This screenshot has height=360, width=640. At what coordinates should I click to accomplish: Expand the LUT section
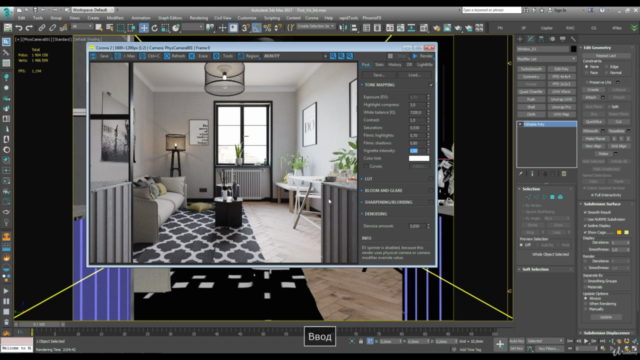pyautogui.click(x=368, y=179)
